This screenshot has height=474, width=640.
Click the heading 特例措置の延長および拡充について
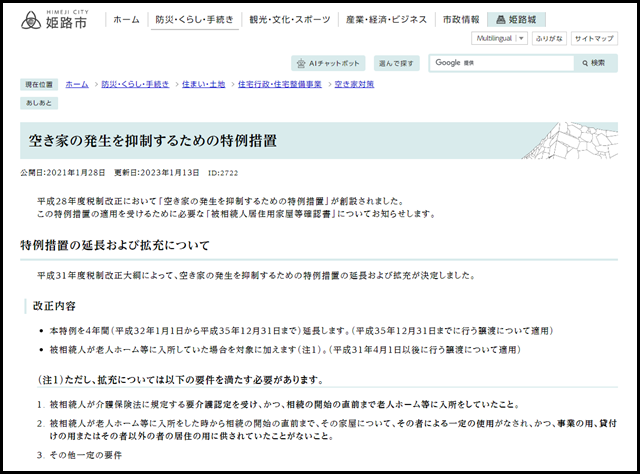[115, 245]
